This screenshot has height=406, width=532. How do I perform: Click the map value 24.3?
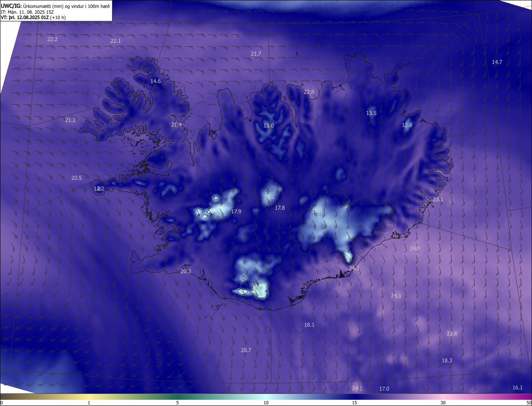(x=354, y=269)
